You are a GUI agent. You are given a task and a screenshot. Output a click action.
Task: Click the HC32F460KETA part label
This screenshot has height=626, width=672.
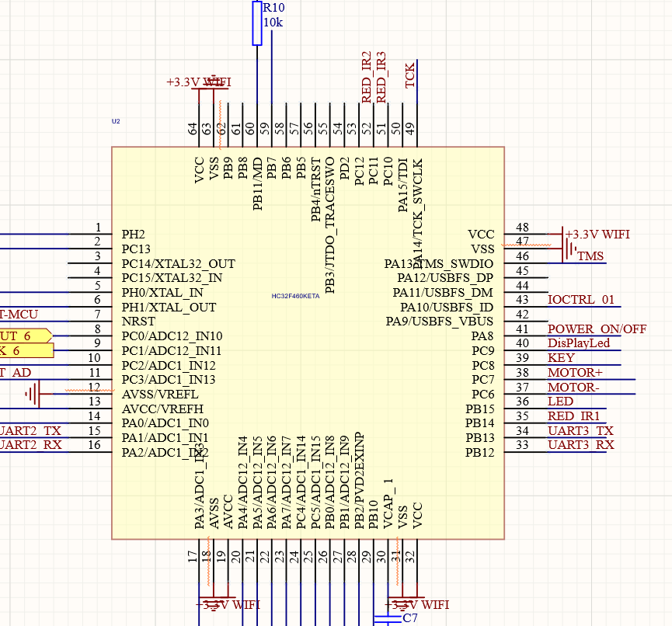pos(295,296)
